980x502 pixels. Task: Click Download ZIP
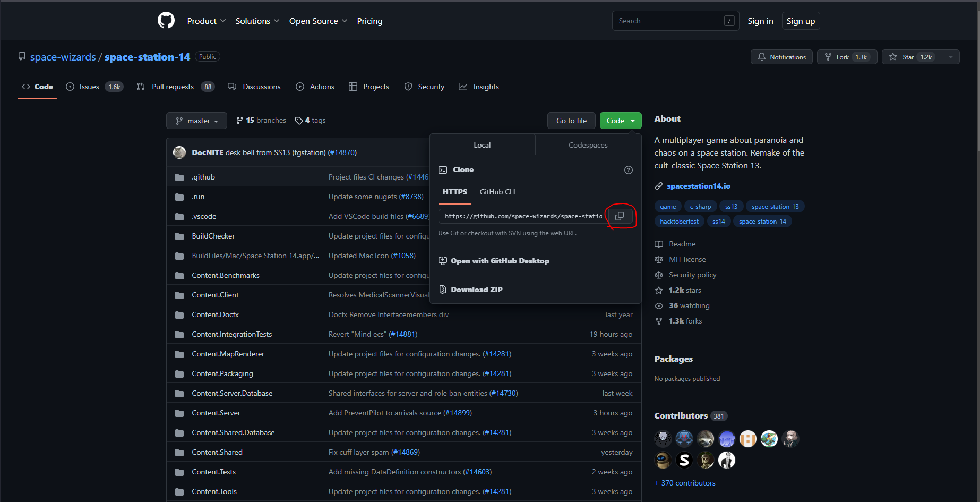(476, 290)
